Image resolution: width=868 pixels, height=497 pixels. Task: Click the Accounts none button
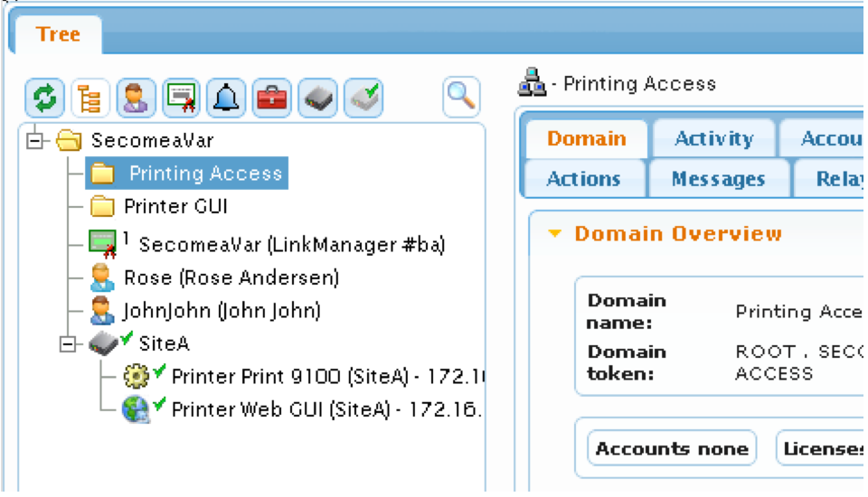click(672, 448)
